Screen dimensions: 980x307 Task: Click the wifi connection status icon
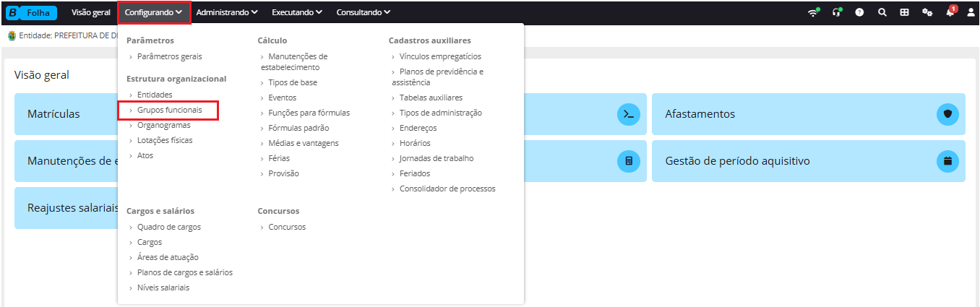pyautogui.click(x=814, y=12)
